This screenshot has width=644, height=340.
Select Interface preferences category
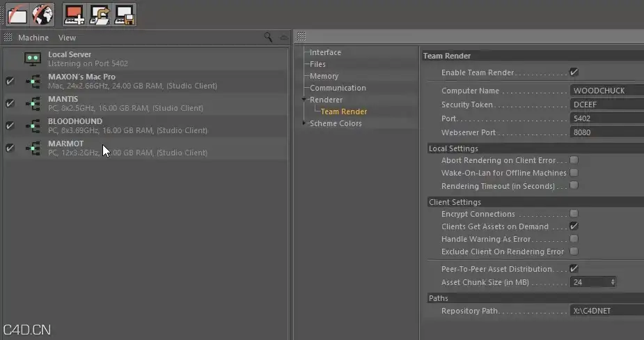tap(325, 52)
